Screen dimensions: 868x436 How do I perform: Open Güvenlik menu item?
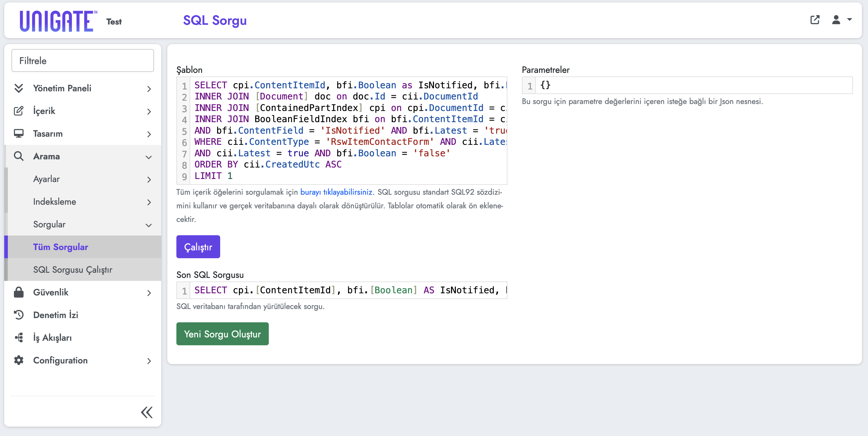(83, 292)
